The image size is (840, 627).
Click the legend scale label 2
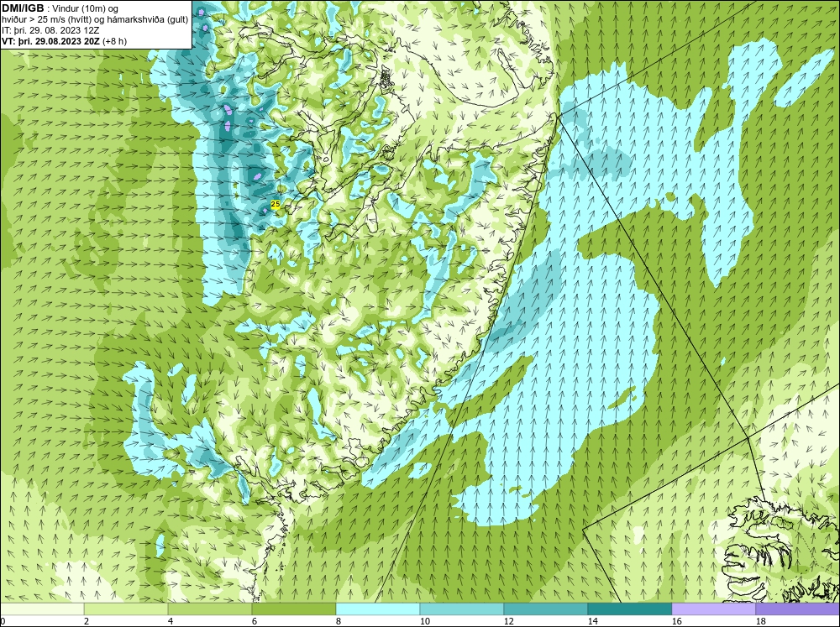click(x=87, y=621)
